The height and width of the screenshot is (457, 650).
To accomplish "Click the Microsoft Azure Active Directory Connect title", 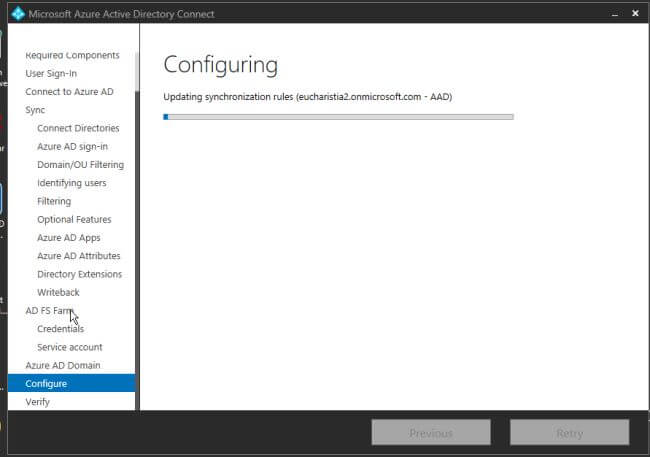I will click(121, 14).
